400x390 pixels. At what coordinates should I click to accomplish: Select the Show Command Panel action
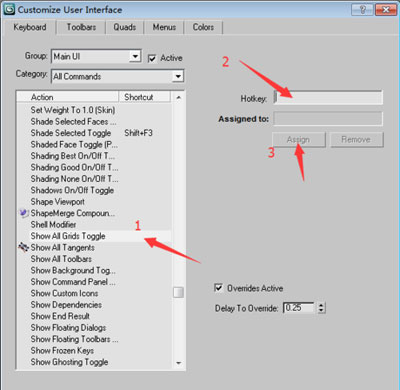[73, 282]
